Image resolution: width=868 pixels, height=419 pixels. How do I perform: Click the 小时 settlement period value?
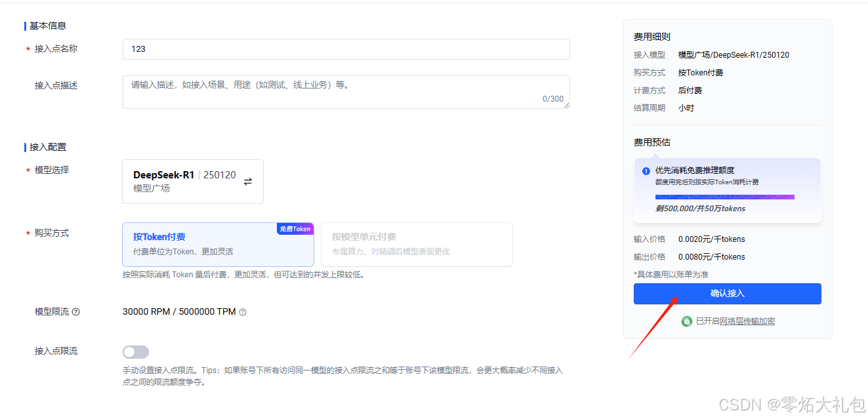click(x=686, y=108)
